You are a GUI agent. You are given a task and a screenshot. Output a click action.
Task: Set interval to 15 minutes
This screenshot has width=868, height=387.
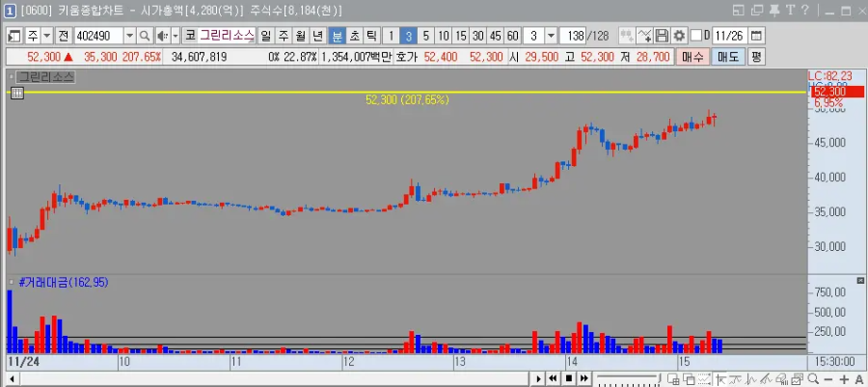[x=461, y=36]
